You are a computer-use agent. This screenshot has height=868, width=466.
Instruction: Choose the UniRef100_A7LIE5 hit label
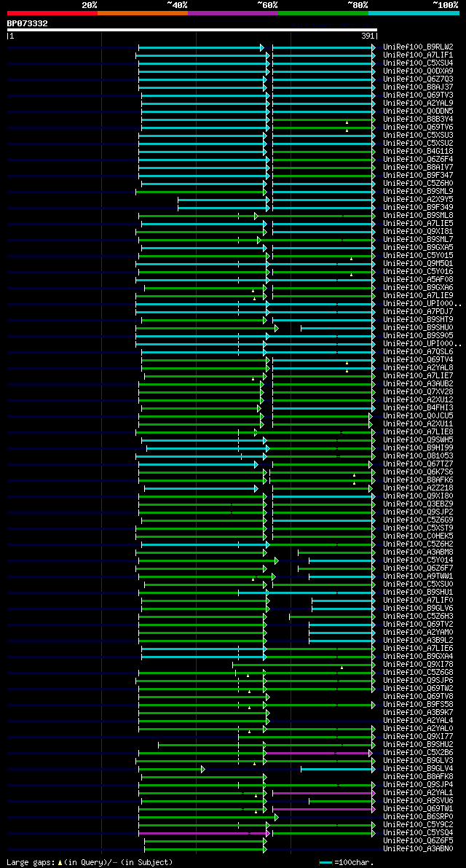(418, 224)
